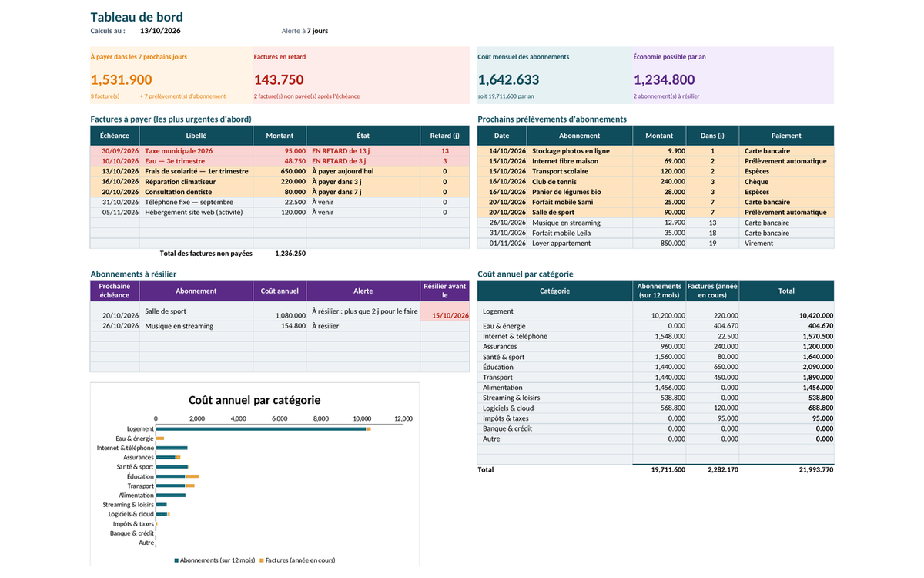924x578 pixels.
Task: Click '2 abonnement(s) à résilier' note
Action: (x=666, y=96)
